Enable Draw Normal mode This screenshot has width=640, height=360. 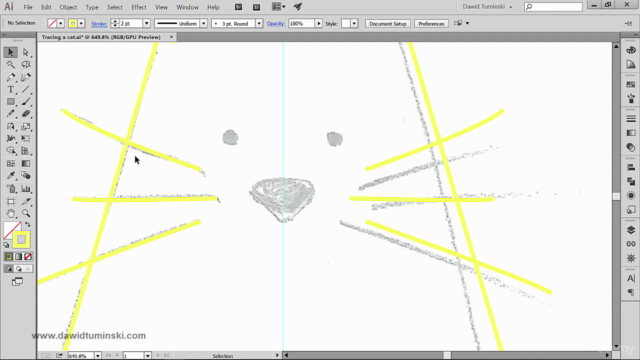click(x=9, y=269)
